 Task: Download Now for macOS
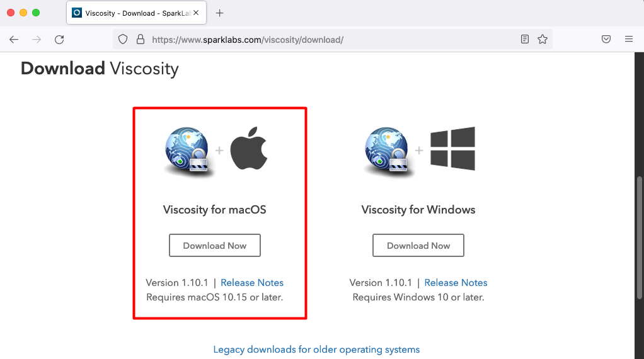pos(215,246)
